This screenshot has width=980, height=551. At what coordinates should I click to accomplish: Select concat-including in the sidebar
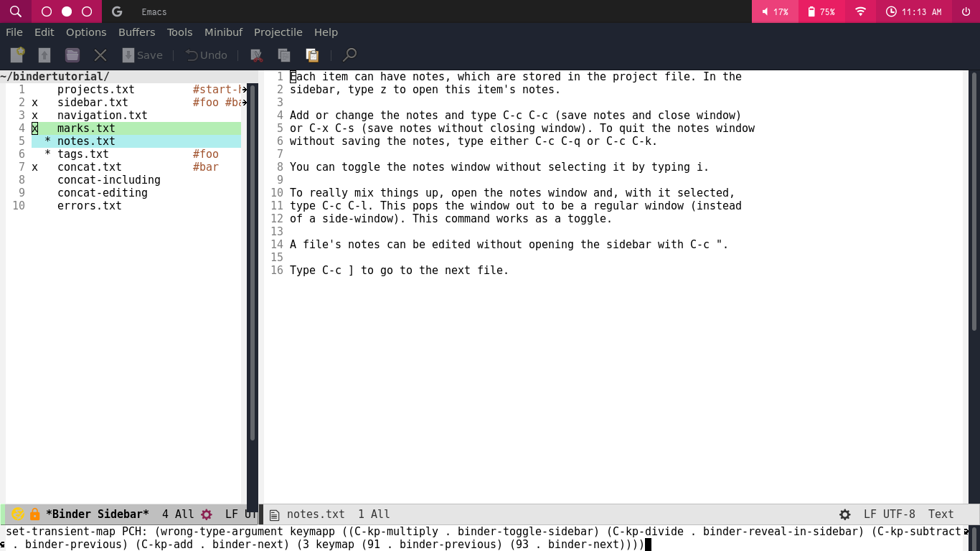pyautogui.click(x=109, y=180)
